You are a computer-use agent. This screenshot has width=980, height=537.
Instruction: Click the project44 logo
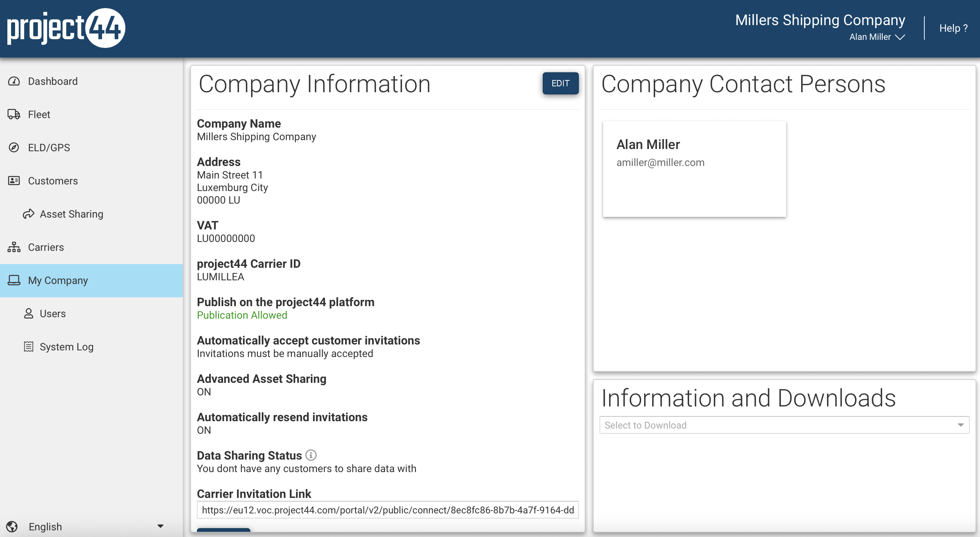pos(66,28)
